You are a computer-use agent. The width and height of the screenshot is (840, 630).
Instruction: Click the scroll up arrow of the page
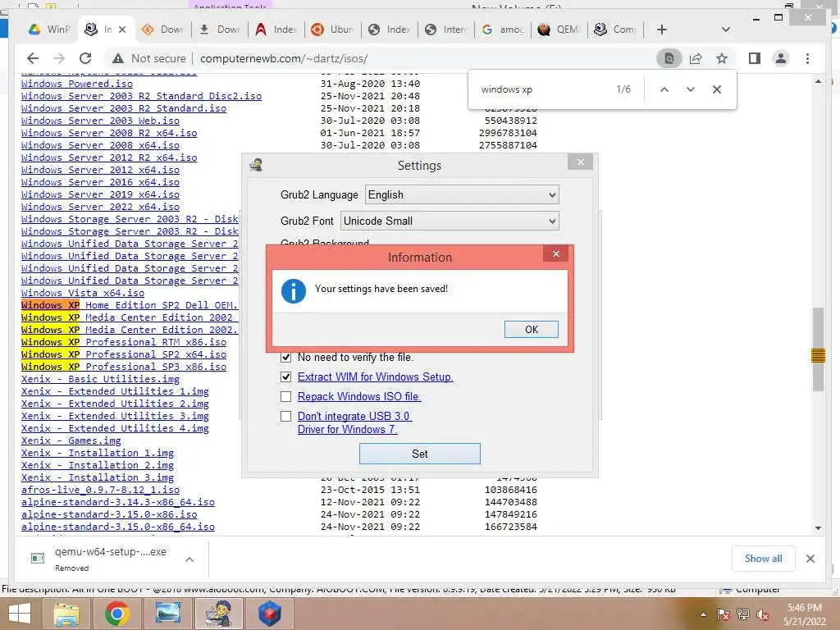pyautogui.click(x=818, y=81)
